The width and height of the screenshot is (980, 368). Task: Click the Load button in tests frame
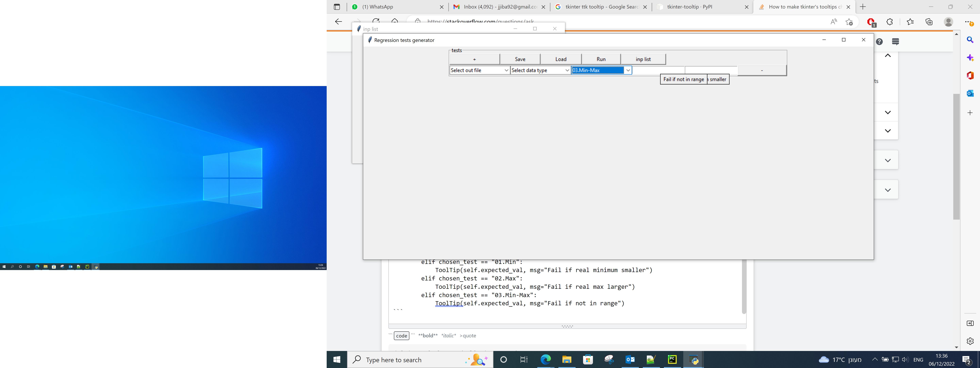561,59
